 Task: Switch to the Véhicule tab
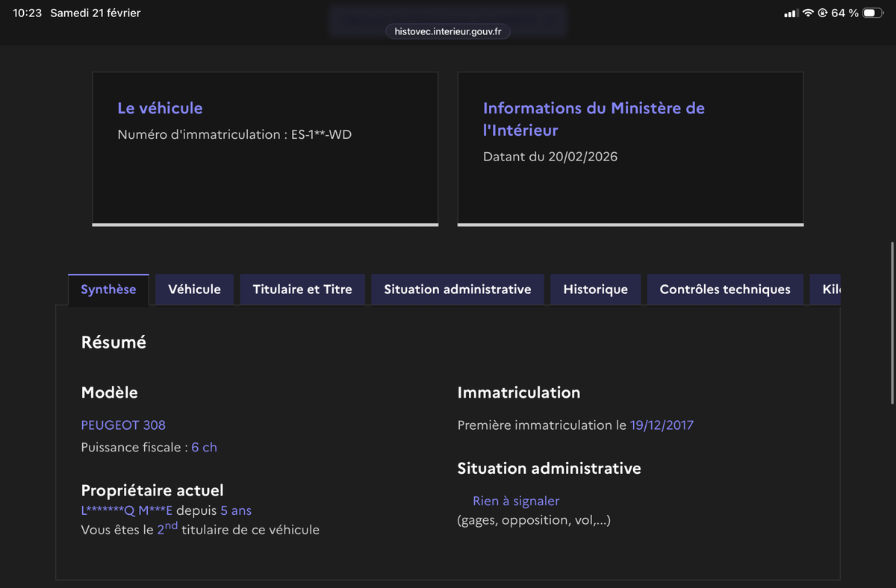[194, 290]
